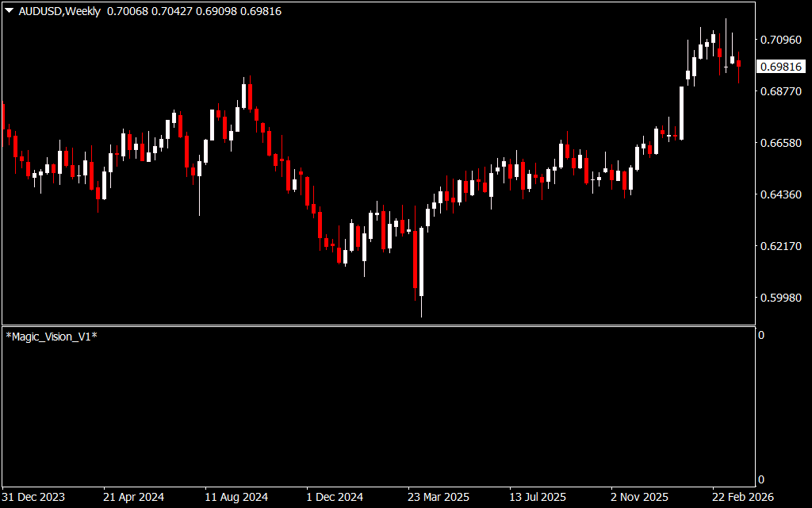Select the 22 Feb 2026 date label

[x=742, y=497]
